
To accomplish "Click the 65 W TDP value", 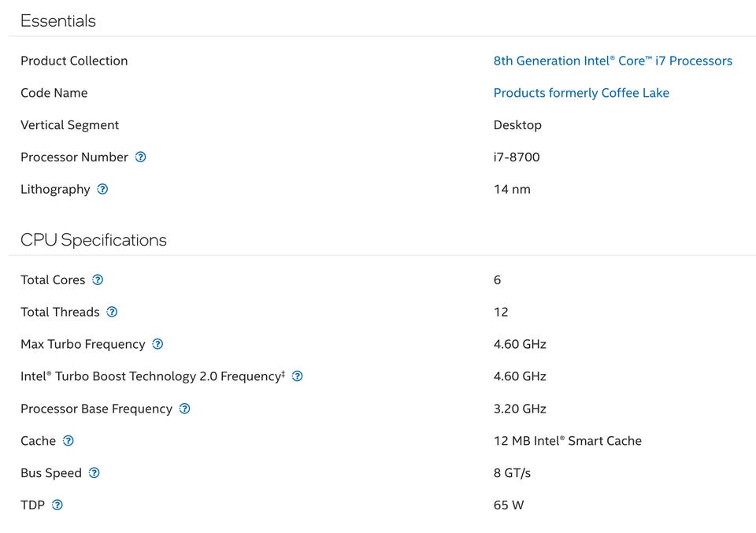I will (x=509, y=505).
